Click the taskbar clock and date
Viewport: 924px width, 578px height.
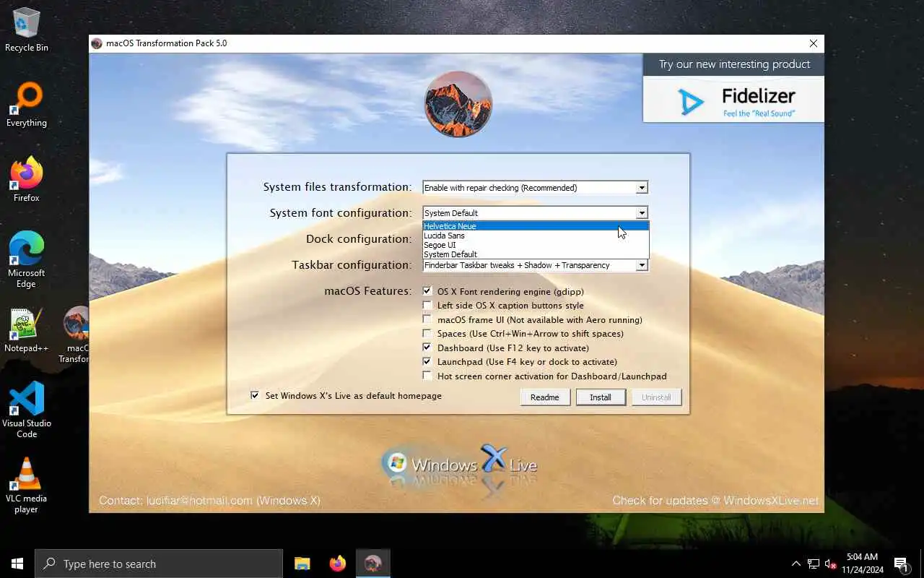pos(862,564)
